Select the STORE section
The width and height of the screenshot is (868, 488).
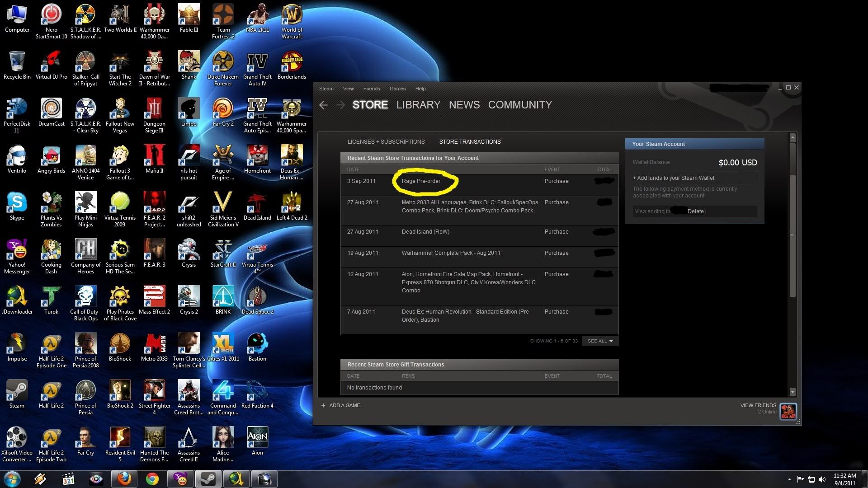coord(370,105)
